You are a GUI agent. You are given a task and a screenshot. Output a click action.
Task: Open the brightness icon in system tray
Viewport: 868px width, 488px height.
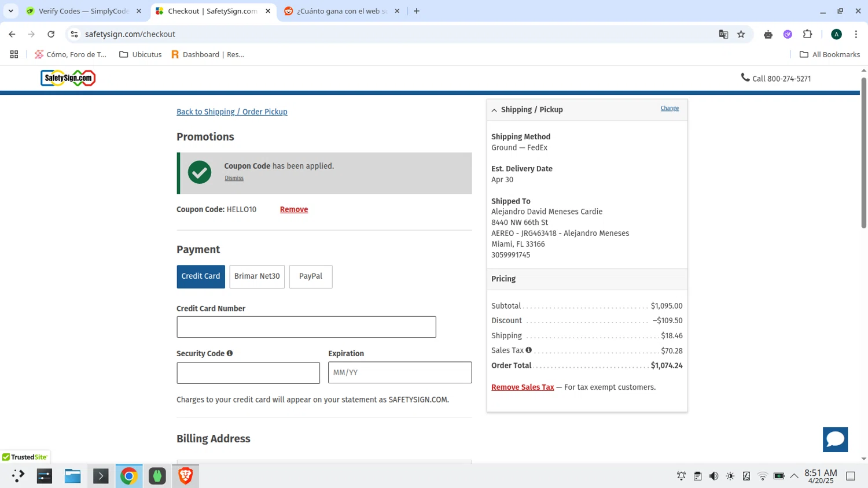[x=730, y=476]
